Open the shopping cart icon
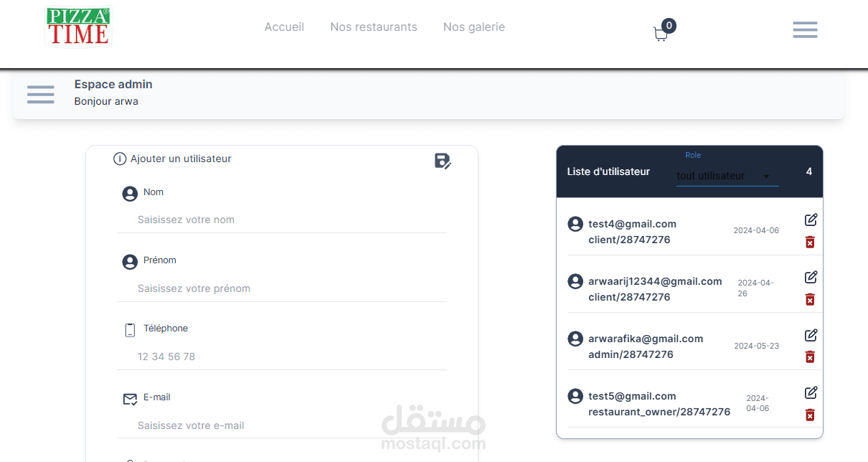The height and width of the screenshot is (462, 868). [661, 34]
